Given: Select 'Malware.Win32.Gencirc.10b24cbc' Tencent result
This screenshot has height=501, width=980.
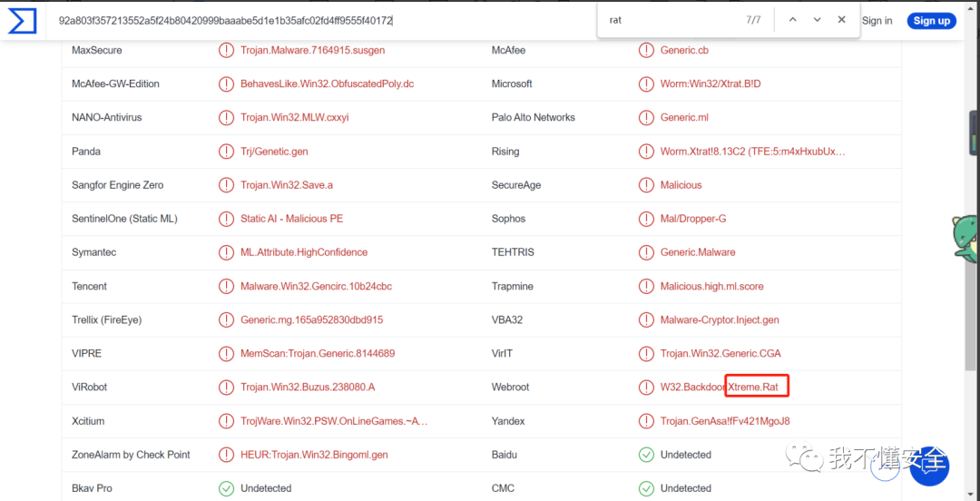Looking at the screenshot, I should click(317, 287).
